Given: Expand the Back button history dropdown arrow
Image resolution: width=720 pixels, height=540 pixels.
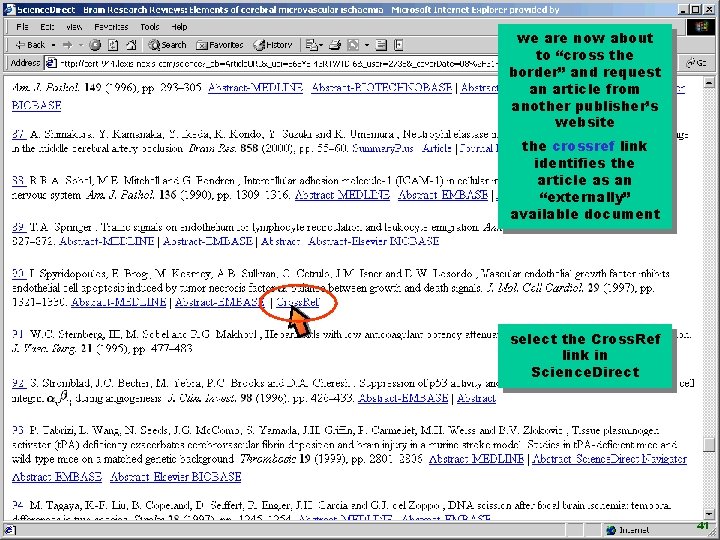Looking at the screenshot, I should pos(53,45).
